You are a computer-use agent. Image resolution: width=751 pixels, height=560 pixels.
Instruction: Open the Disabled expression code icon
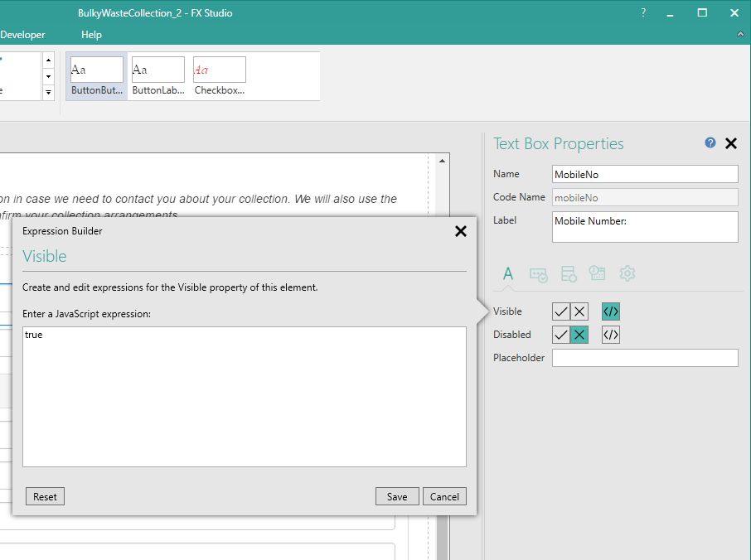point(611,335)
